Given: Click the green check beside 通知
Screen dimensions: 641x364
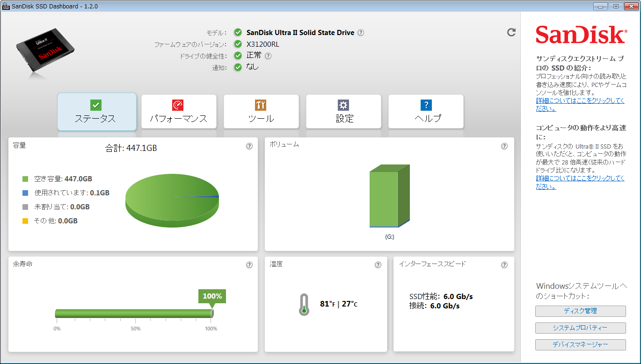Looking at the screenshot, I should (x=238, y=67).
